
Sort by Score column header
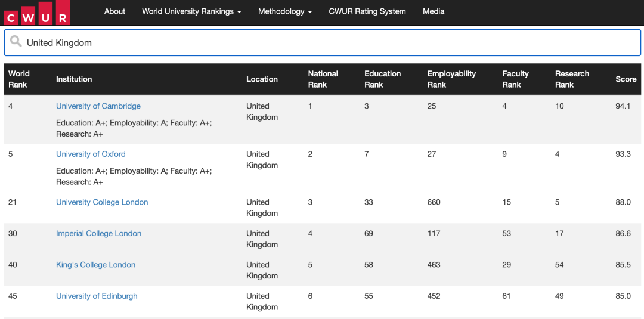click(x=626, y=79)
